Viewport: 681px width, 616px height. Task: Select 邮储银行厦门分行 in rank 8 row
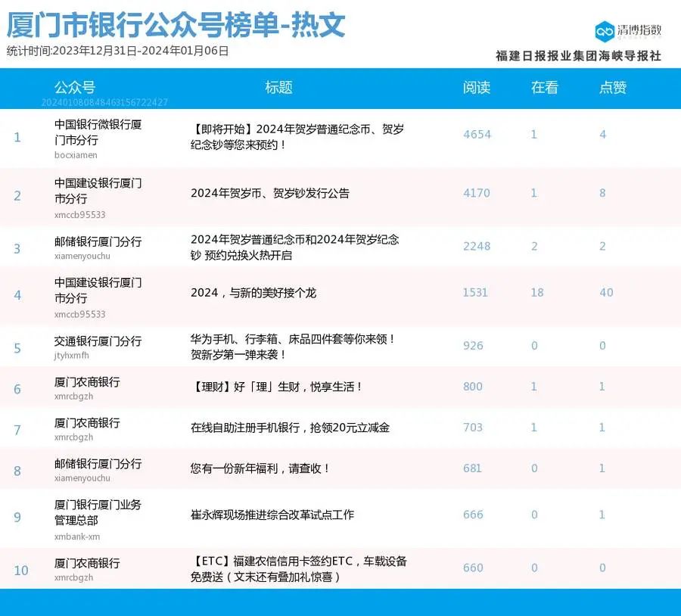98,464
